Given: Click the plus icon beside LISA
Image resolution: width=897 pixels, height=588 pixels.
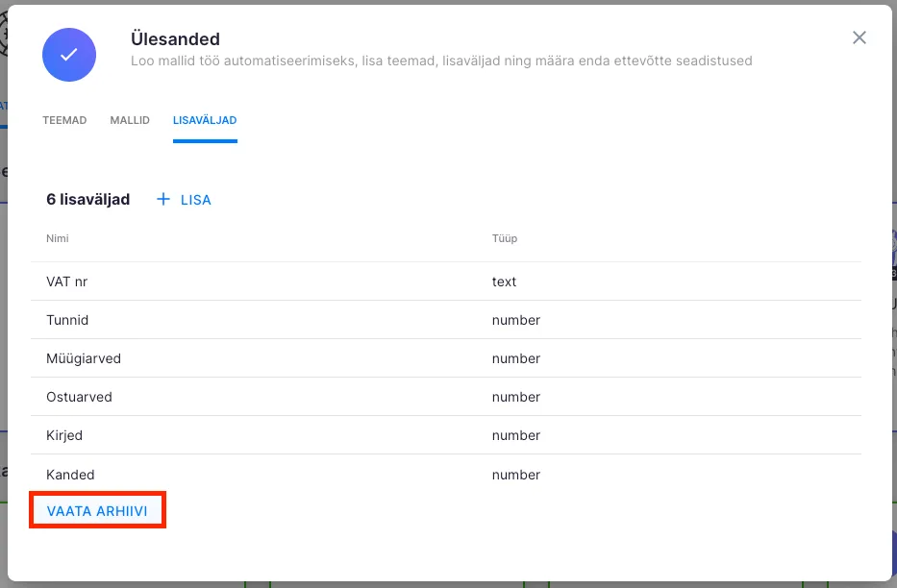Looking at the screenshot, I should click(x=163, y=199).
